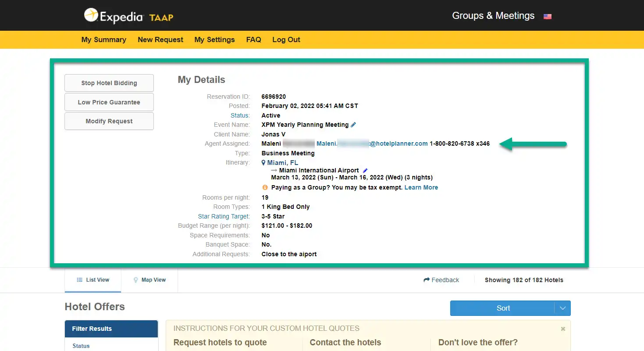
Task: Click Stop Hotel Bidding button
Action: pos(109,83)
